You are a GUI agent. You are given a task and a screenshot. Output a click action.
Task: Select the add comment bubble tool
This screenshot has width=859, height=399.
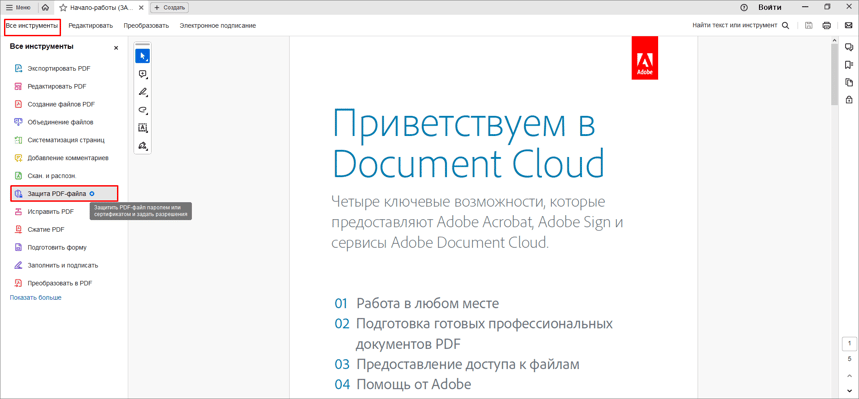tap(142, 74)
